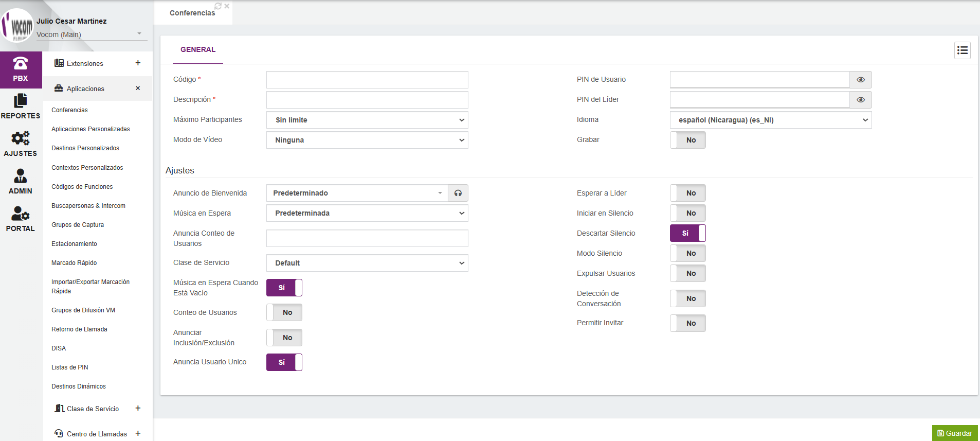The height and width of the screenshot is (441, 980).
Task: Open Importar/Exportar Marcación Rápida menu item
Action: (x=90, y=287)
